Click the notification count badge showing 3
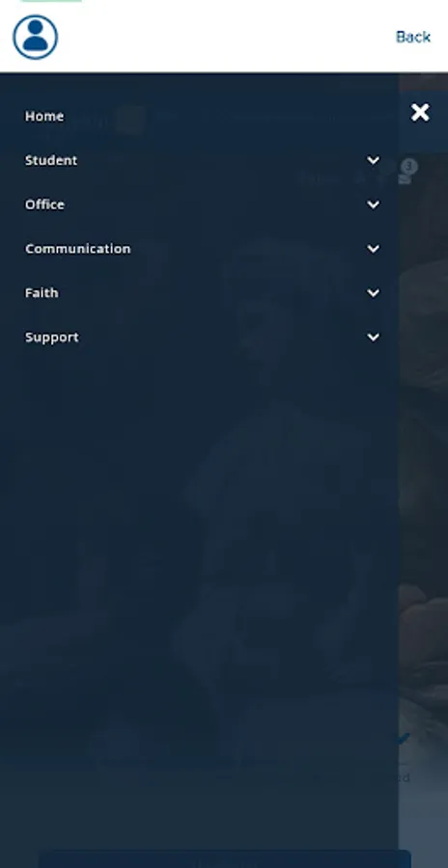The height and width of the screenshot is (868, 448). [x=409, y=166]
